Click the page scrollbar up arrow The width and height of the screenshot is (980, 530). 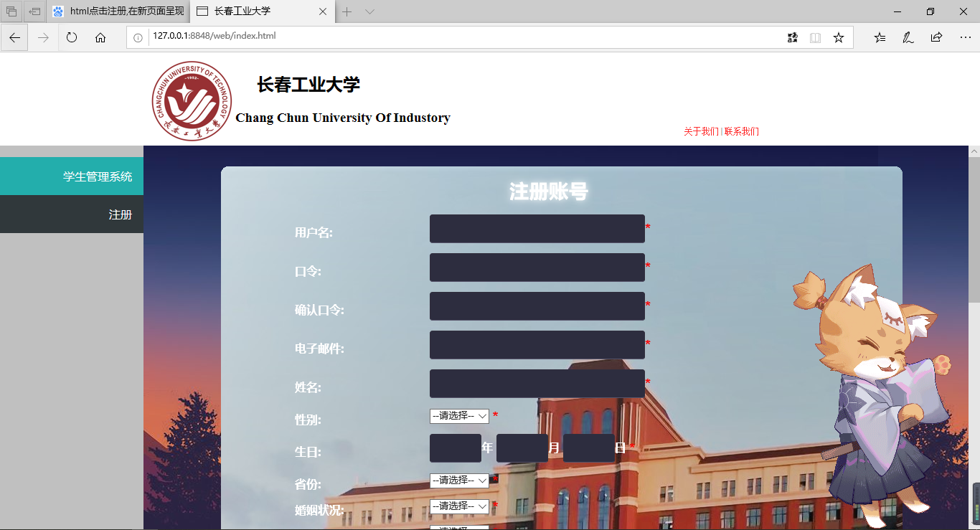point(974,151)
